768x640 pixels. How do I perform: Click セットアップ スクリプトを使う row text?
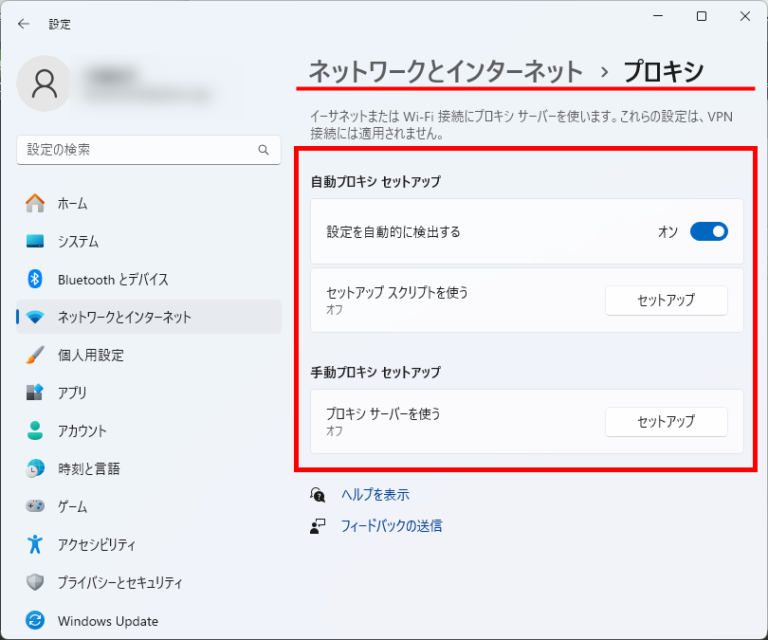397,292
